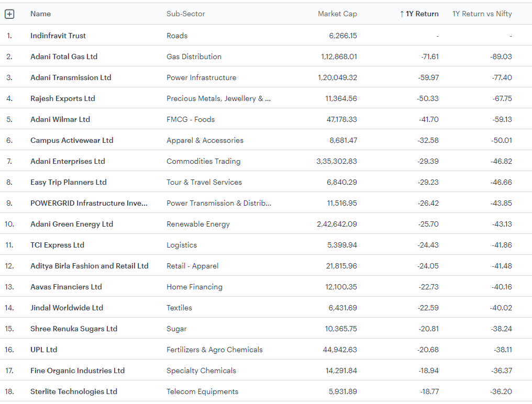
Task: Click market cap value 5,399.94
Action: click(342, 245)
